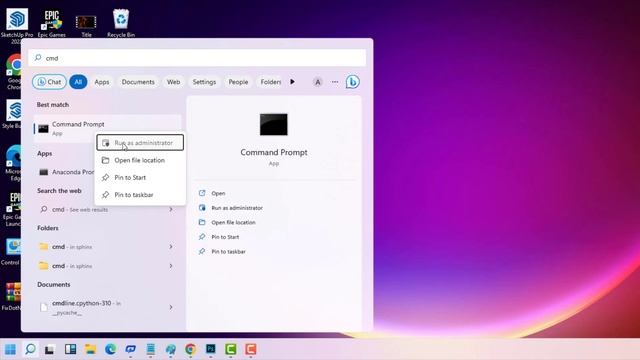
Task: Switch to the Web filter tab
Action: click(173, 82)
